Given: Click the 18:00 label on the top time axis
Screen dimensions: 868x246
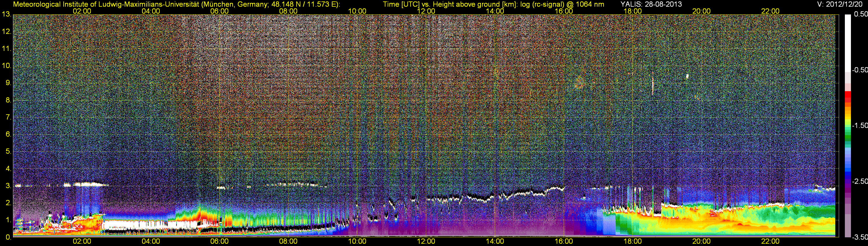Looking at the screenshot, I should point(632,11).
